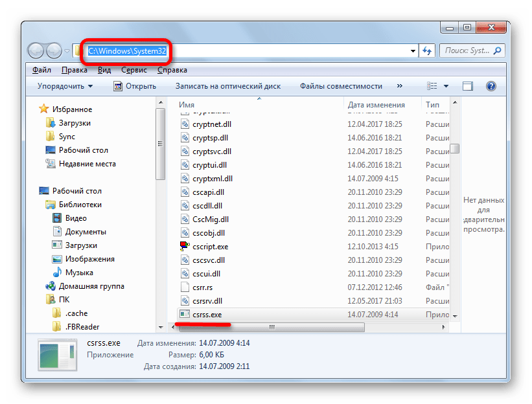The width and height of the screenshot is (532, 404).
Task: Click the address bar path C:\Windows\System32
Action: tap(127, 51)
